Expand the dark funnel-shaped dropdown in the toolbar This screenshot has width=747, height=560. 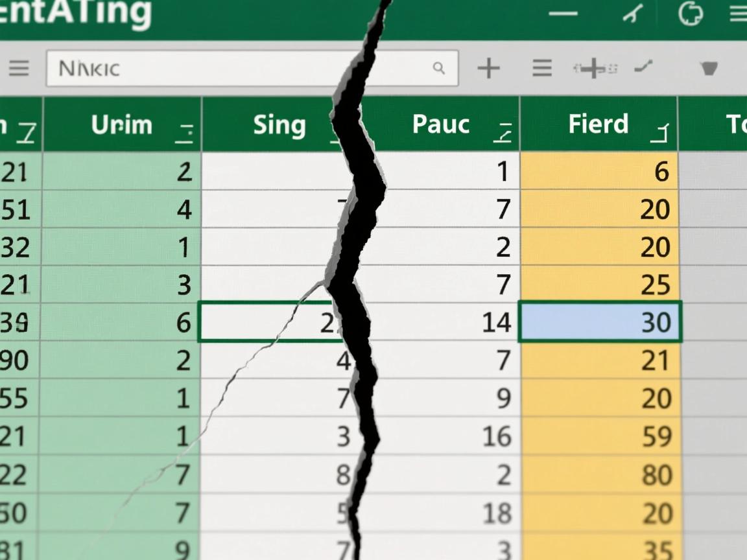pyautogui.click(x=709, y=68)
